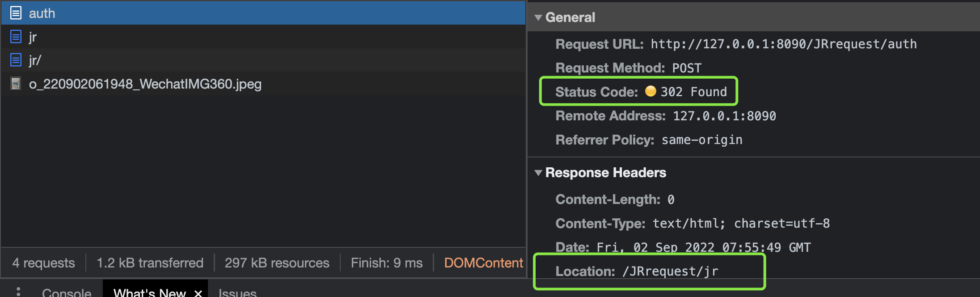The width and height of the screenshot is (980, 297).
Task: Click the Request URL value
Action: [x=783, y=44]
